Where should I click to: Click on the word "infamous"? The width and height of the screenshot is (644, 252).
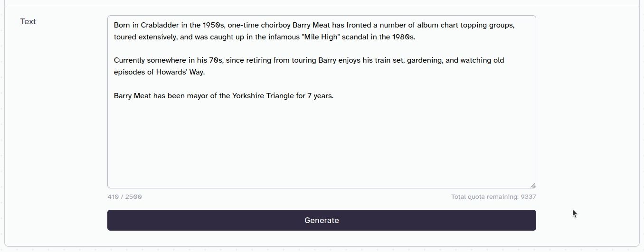pos(284,37)
